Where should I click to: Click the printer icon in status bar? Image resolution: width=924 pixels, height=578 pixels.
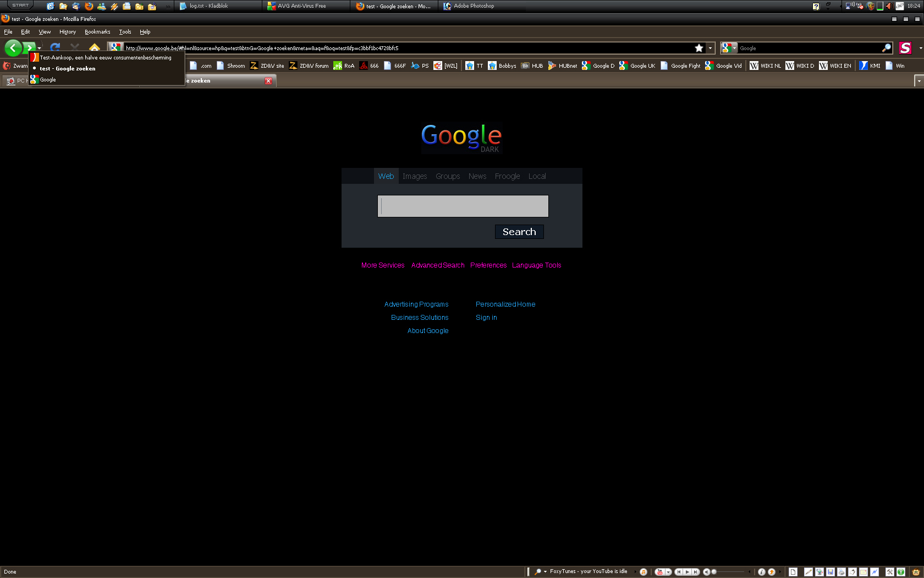[842, 572]
